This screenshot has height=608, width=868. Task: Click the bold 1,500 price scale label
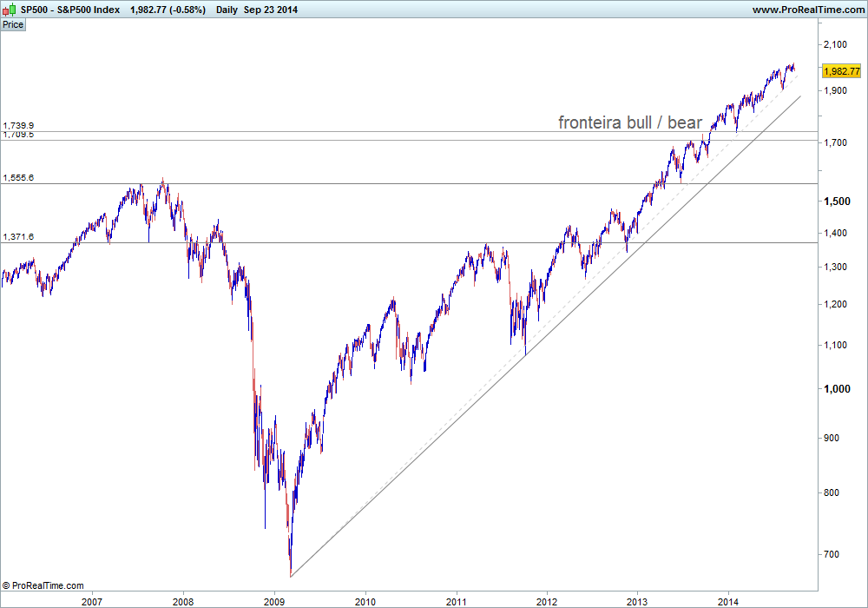coord(837,201)
